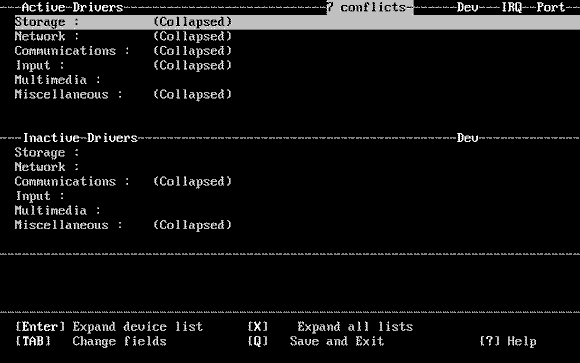
Task: Expand the active Input driver list
Action: pos(123,65)
